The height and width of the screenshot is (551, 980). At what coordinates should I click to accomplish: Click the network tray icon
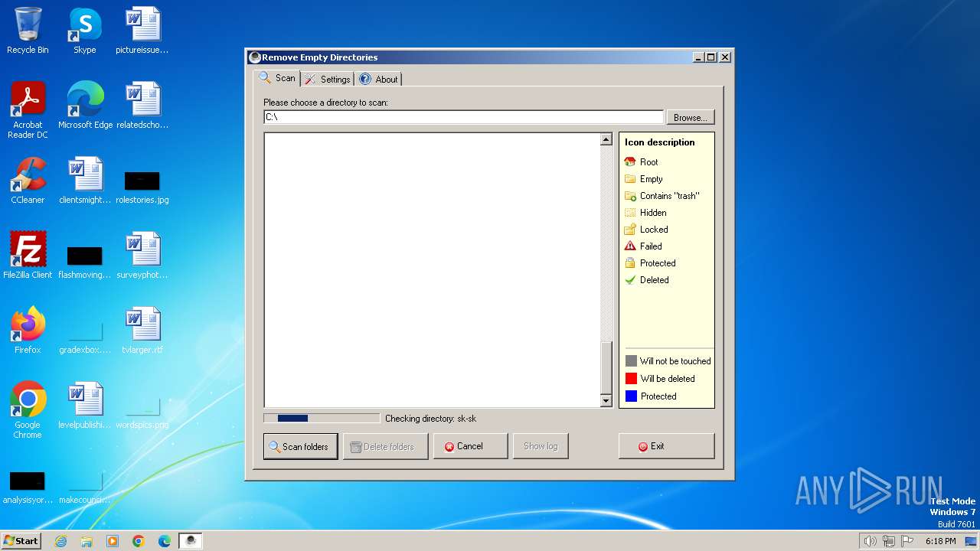point(889,541)
